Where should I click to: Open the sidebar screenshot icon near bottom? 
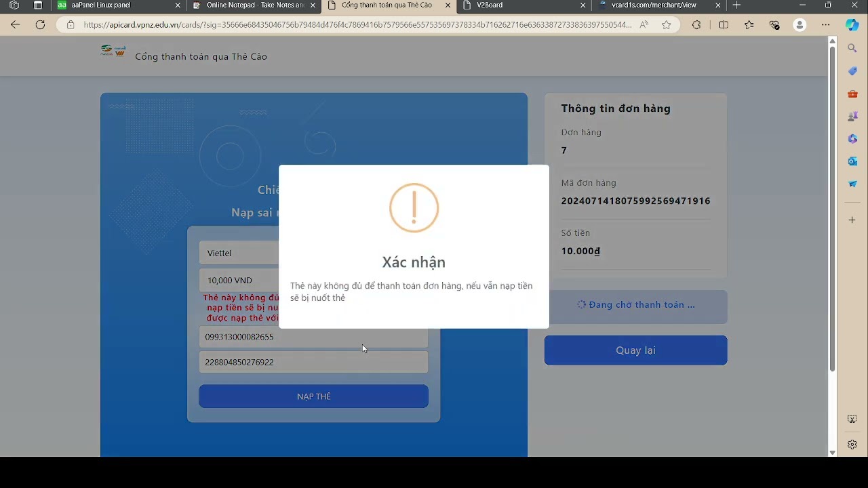click(852, 420)
